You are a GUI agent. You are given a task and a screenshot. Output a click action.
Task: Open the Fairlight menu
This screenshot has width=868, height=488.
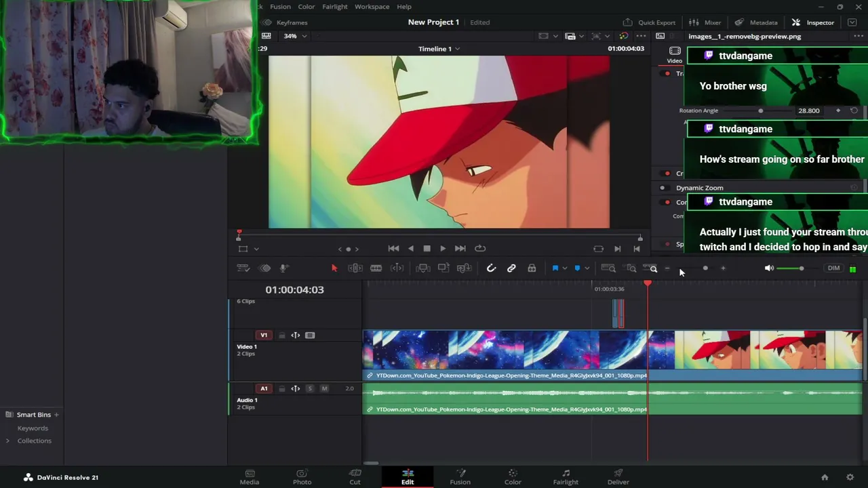(334, 7)
